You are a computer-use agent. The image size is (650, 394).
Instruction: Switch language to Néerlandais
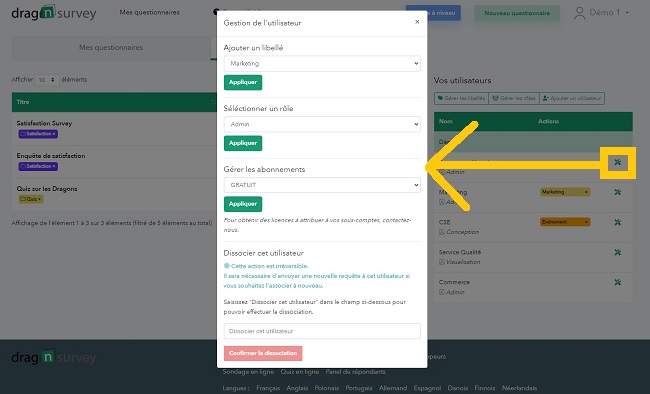coord(519,388)
